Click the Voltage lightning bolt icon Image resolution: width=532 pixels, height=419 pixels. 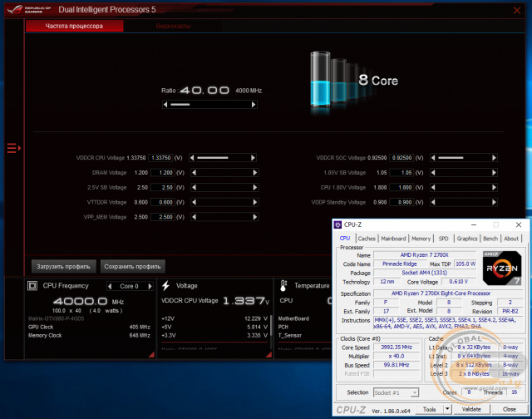coord(165,286)
